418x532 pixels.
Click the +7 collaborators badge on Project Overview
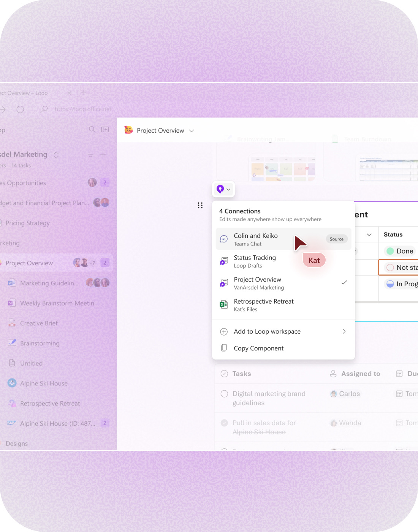tap(92, 263)
